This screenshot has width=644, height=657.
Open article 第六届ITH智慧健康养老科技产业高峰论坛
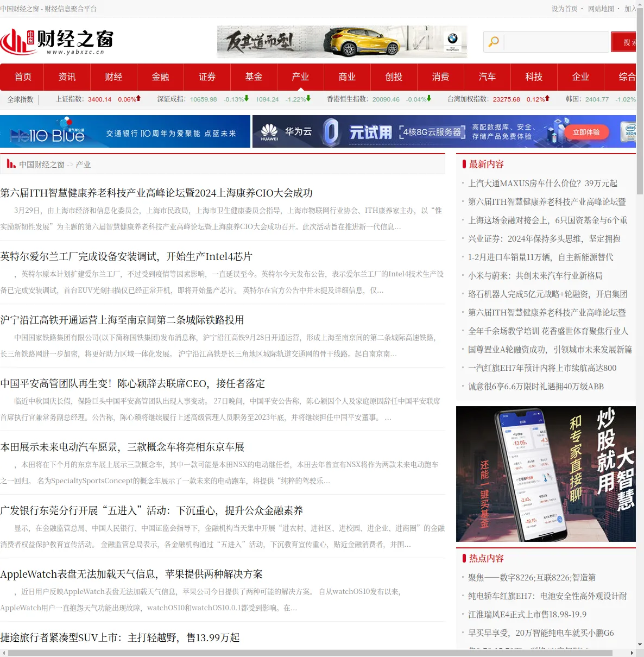pos(156,193)
